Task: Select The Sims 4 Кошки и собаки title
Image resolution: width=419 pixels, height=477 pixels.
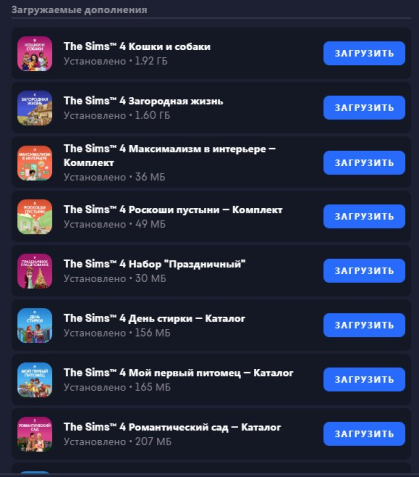Action: (x=137, y=46)
